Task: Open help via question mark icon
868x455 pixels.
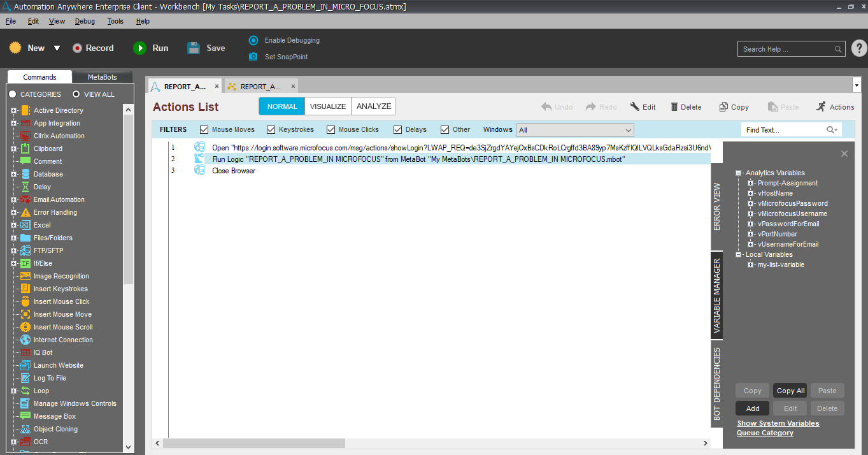Action: [x=858, y=48]
